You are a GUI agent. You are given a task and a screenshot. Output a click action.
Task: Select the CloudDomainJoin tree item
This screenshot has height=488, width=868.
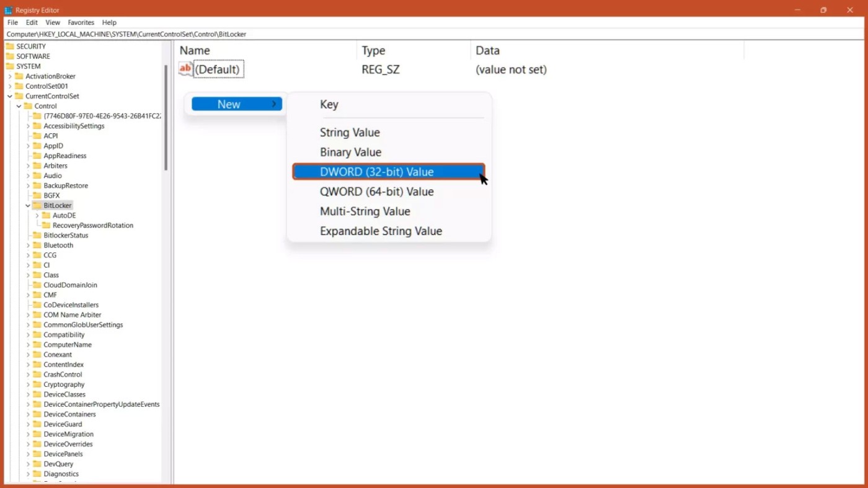click(70, 285)
